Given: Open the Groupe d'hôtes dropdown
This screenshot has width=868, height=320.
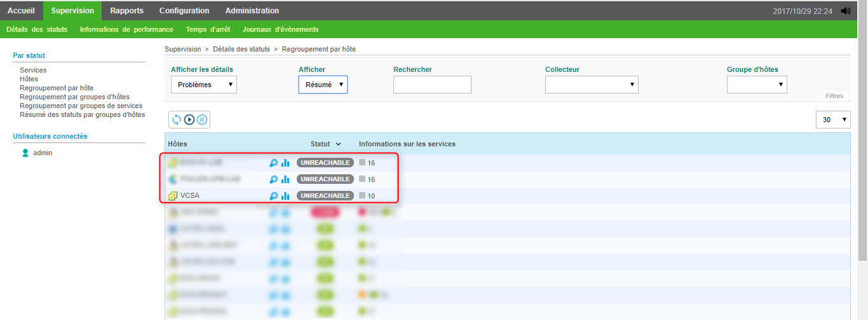Looking at the screenshot, I should (x=757, y=85).
